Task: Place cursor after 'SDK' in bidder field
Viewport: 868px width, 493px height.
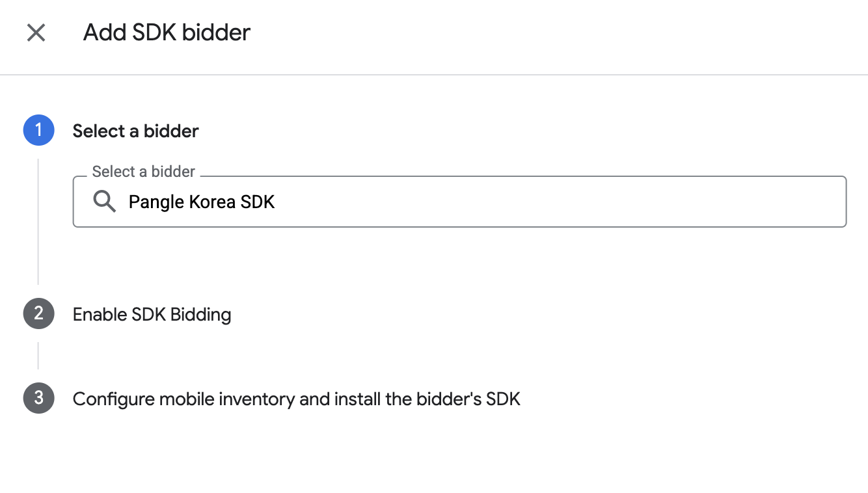Action: [276, 202]
